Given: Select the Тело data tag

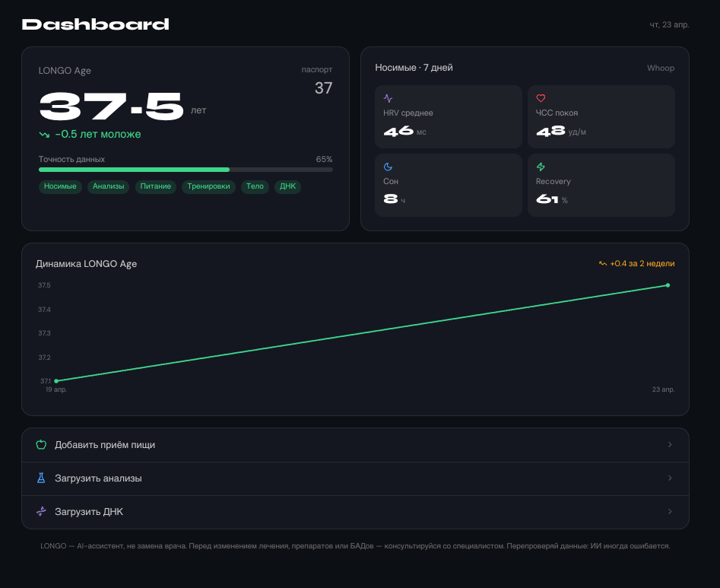Looking at the screenshot, I should click(x=255, y=186).
